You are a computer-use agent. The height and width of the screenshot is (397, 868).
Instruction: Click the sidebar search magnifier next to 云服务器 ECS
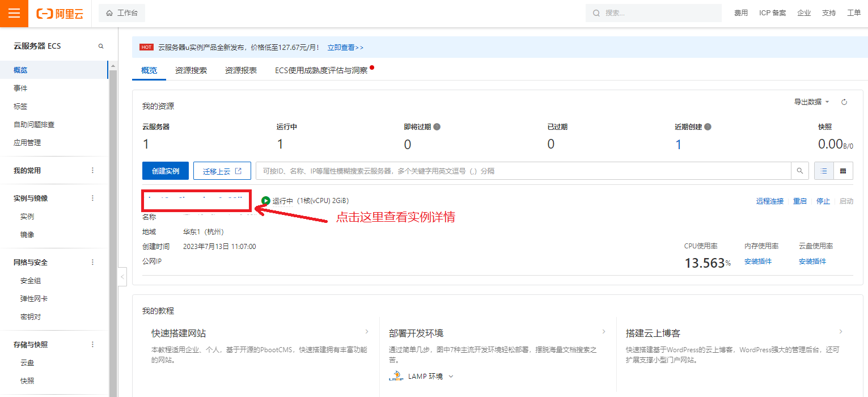[101, 46]
